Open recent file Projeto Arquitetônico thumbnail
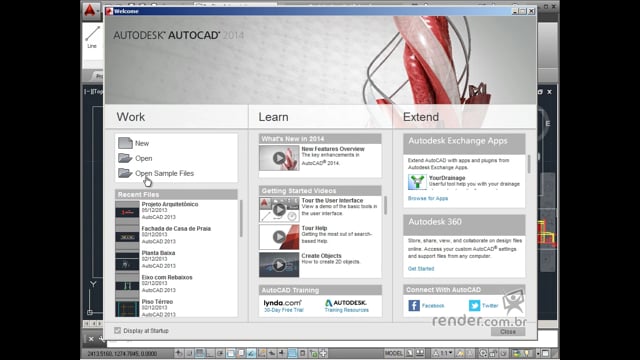 click(x=127, y=211)
